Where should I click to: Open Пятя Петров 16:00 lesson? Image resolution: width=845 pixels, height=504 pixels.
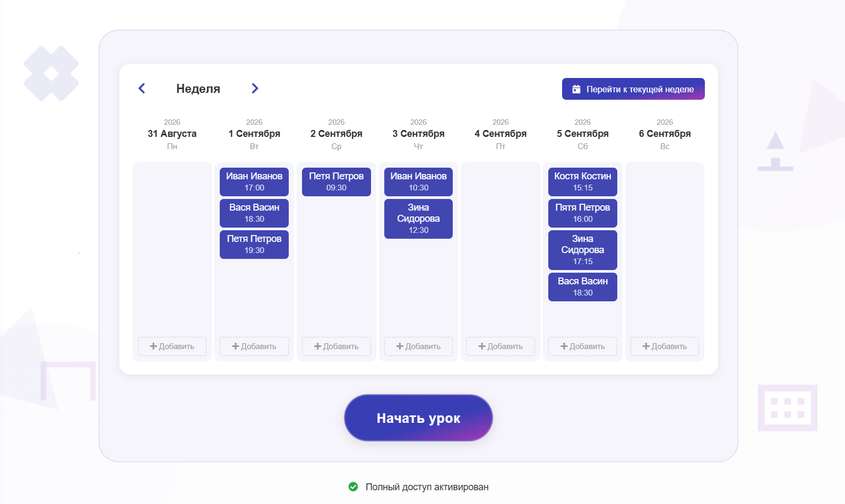click(583, 213)
